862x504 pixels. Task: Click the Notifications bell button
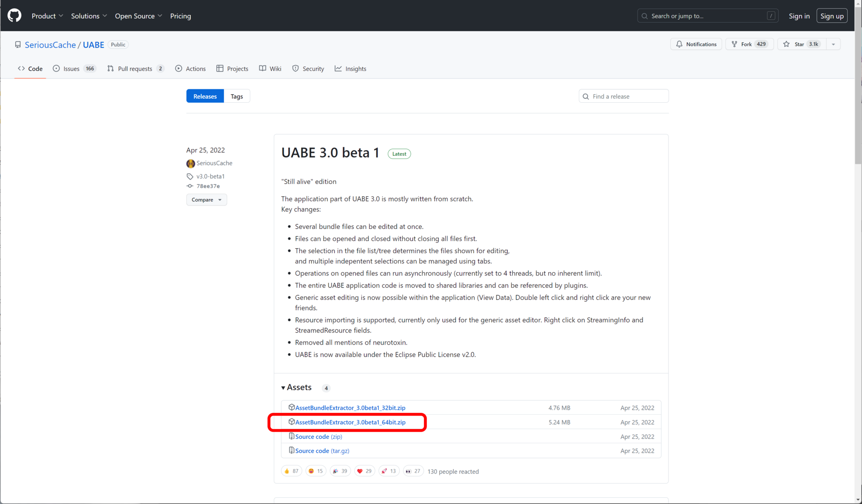coord(696,44)
